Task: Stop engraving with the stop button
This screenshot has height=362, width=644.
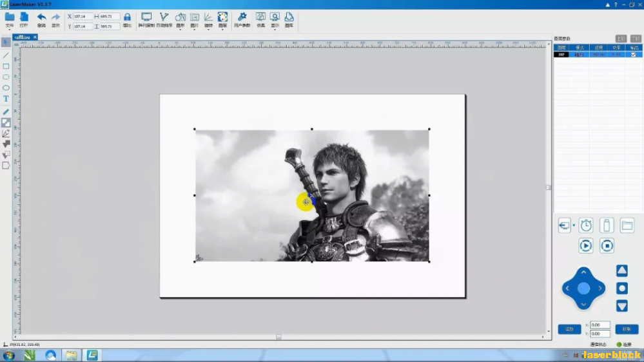Action: 607,246
